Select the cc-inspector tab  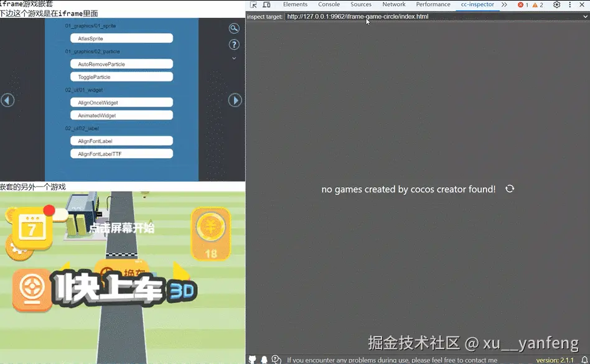click(477, 4)
